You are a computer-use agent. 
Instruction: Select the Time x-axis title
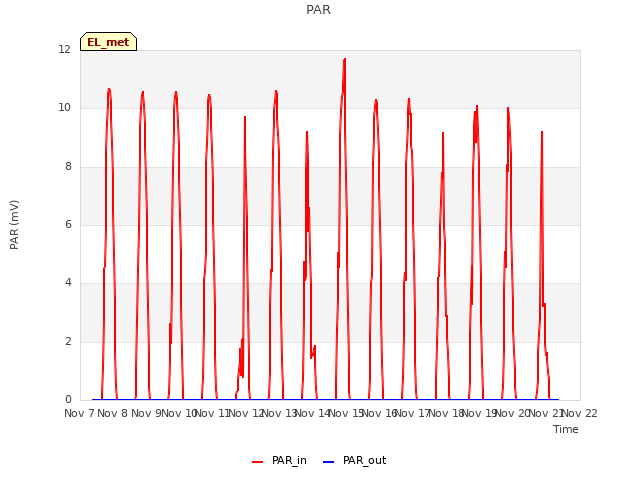566,429
